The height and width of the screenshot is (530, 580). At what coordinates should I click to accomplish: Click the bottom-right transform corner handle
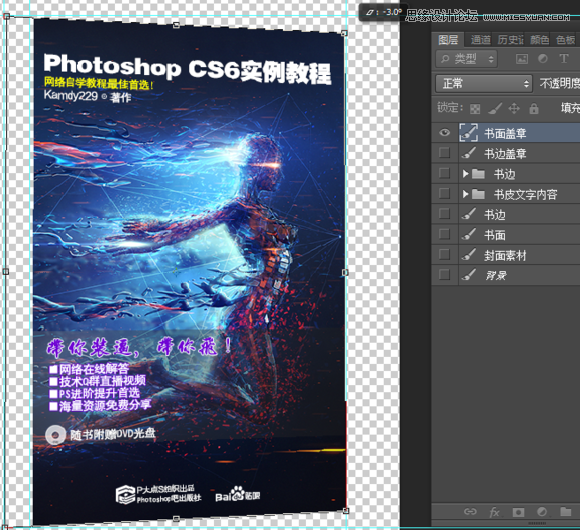[345, 511]
